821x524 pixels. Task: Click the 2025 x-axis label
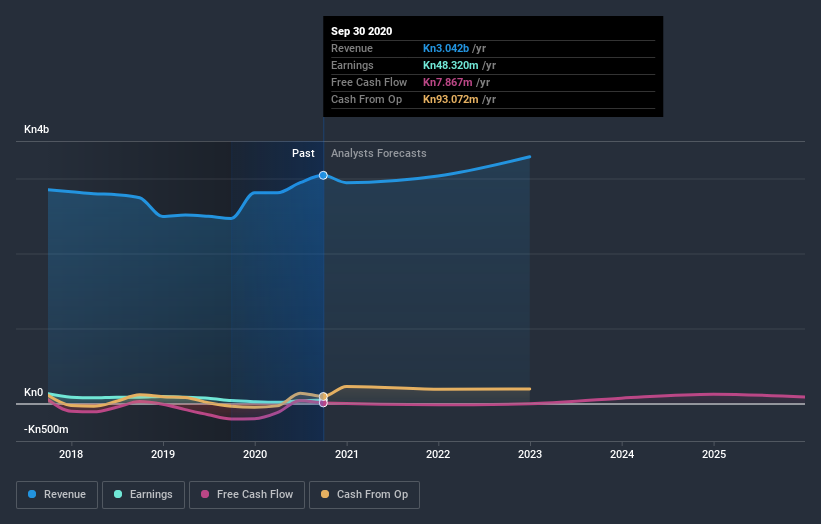[714, 454]
